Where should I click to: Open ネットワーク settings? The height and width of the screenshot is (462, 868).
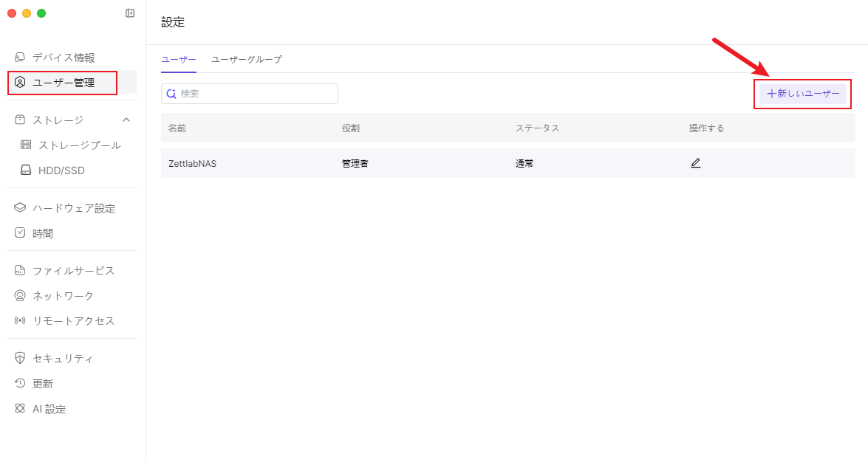[63, 296]
